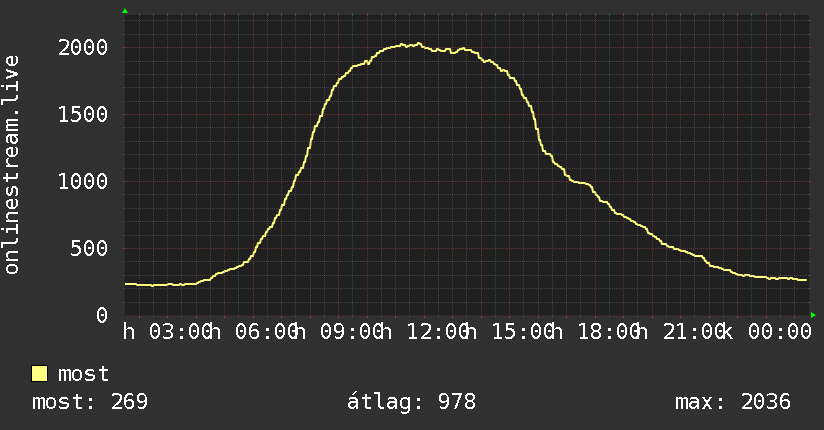Screen dimensions: 824x430
Task: Click the yellow 'most' legend swatch
Action: tap(39, 374)
